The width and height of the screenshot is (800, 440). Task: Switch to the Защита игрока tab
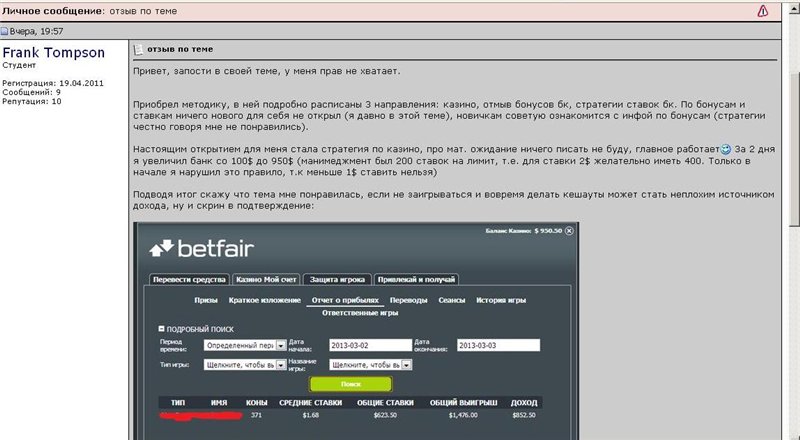tap(337, 279)
